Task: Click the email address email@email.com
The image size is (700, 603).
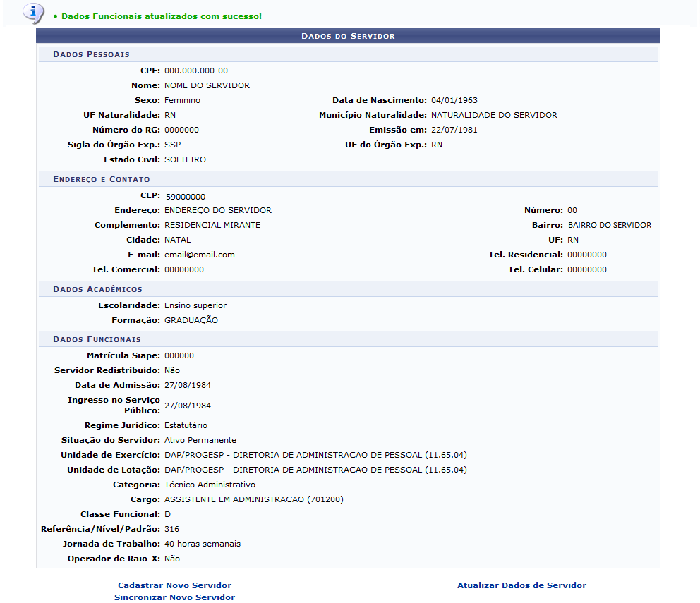Action: [200, 255]
